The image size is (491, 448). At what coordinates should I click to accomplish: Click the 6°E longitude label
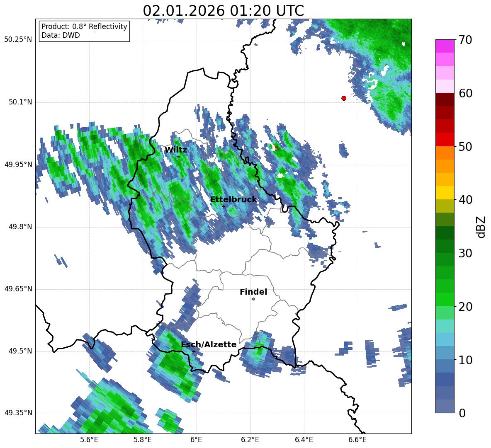[196, 440]
